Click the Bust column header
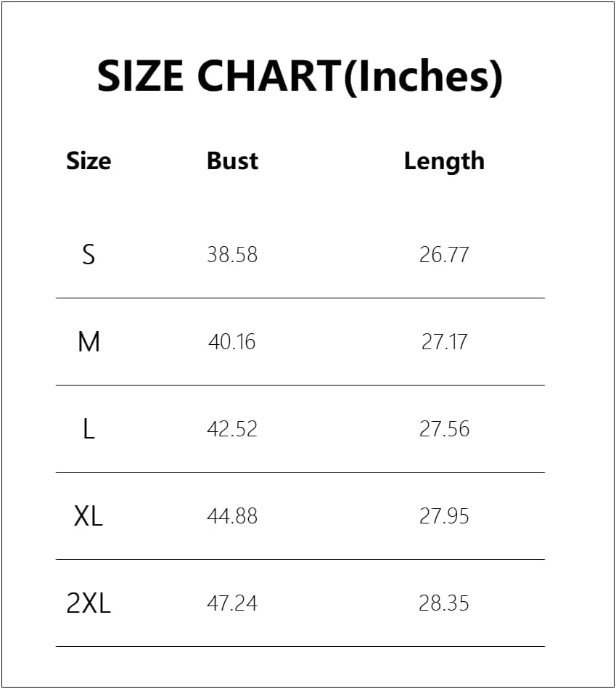 (x=232, y=160)
